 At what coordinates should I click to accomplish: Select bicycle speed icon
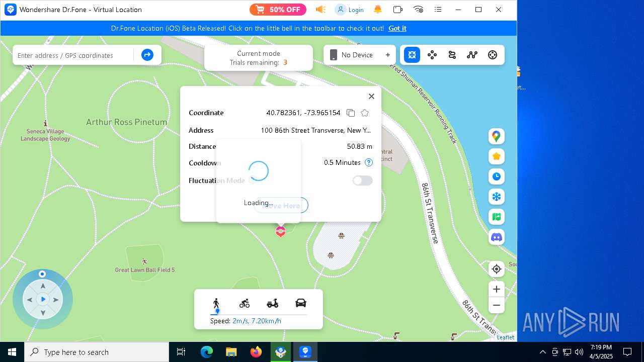click(x=245, y=303)
